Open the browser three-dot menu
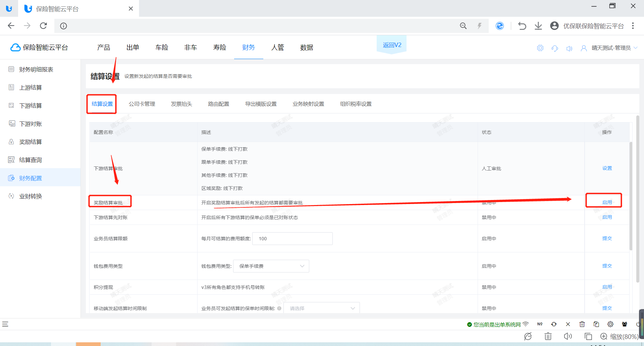Screen dimensions: 644x346 coord(633,26)
